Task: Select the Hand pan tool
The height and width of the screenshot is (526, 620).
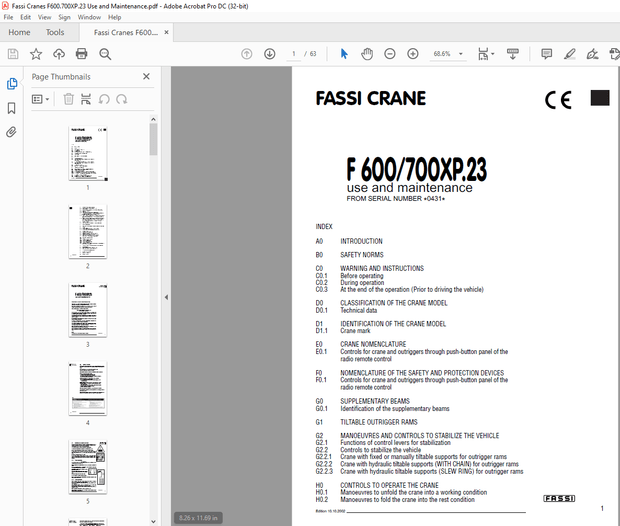Action: [x=366, y=54]
